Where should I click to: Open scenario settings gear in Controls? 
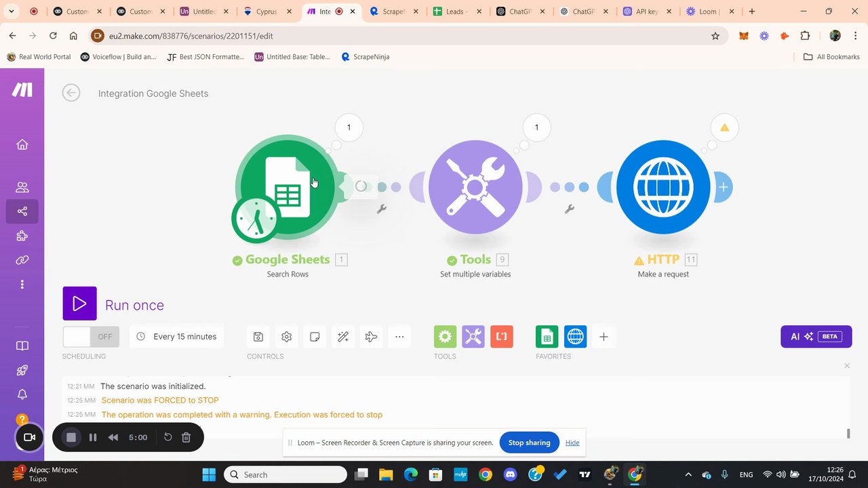(287, 337)
